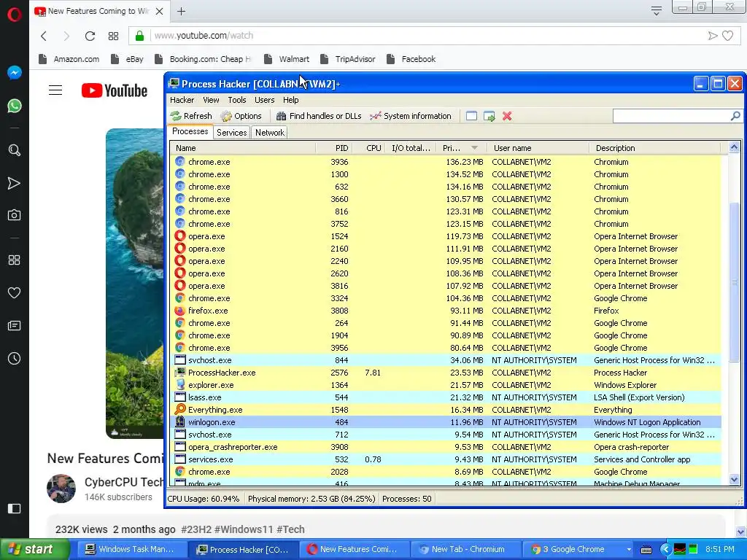Open the Users menu
The width and height of the screenshot is (747, 560).
point(264,100)
